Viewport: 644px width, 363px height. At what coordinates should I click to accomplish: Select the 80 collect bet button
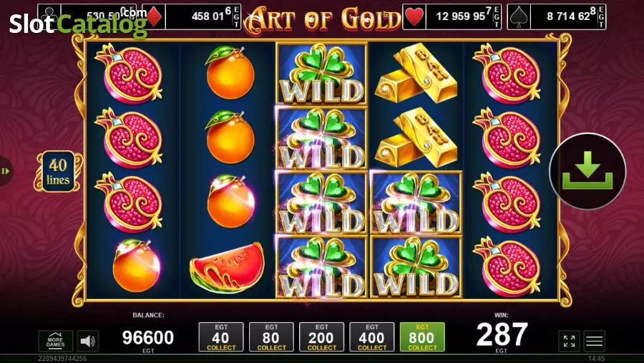pos(271,337)
